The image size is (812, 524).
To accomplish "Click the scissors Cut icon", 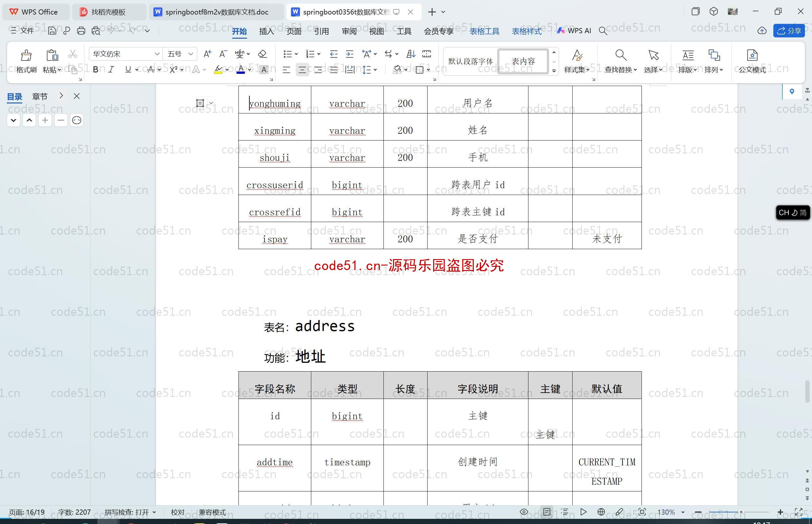I will coord(73,54).
